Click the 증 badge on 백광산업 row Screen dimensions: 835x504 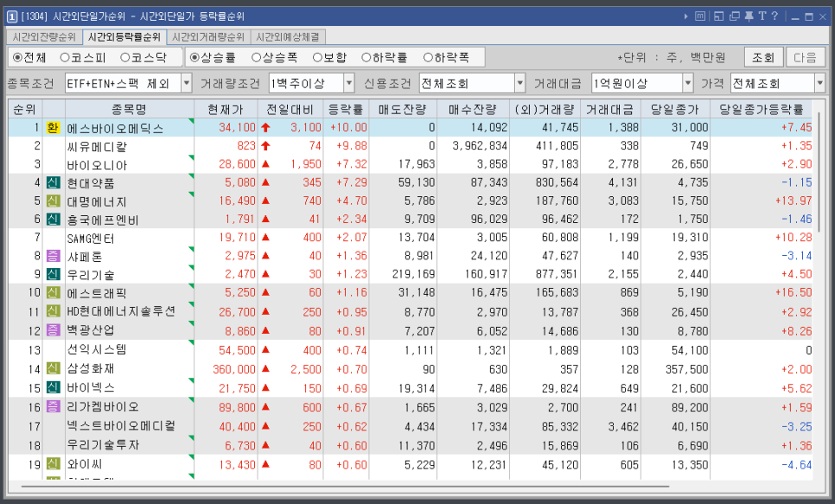point(53,330)
